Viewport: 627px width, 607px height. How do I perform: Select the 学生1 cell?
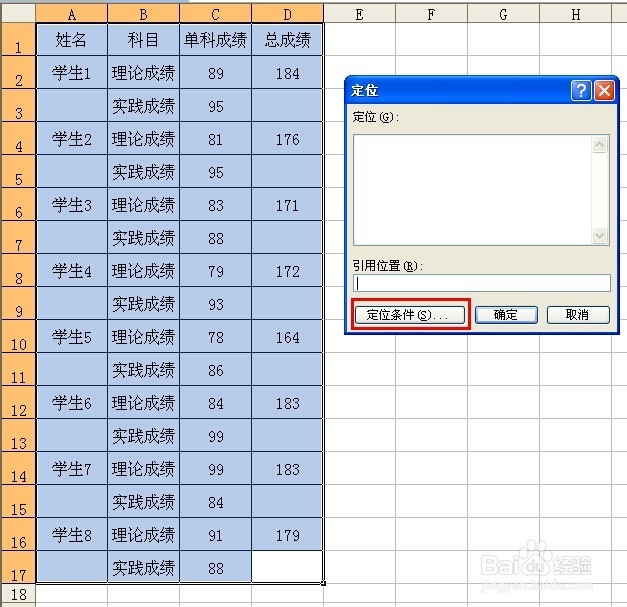point(72,72)
